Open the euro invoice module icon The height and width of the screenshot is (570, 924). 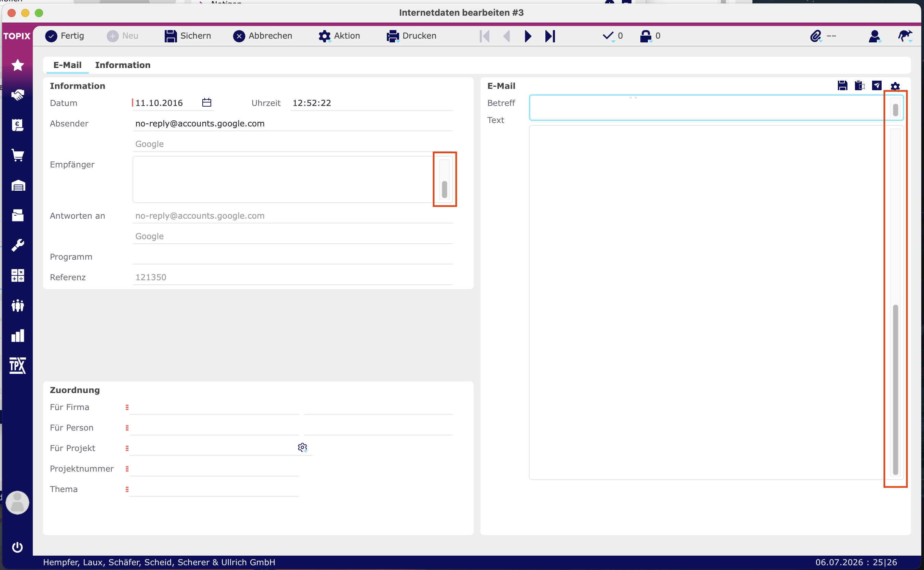(18, 125)
